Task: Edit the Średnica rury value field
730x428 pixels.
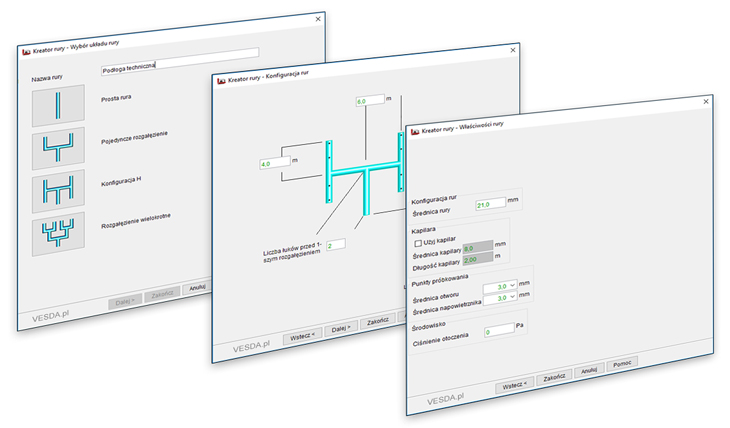Action: [x=489, y=204]
